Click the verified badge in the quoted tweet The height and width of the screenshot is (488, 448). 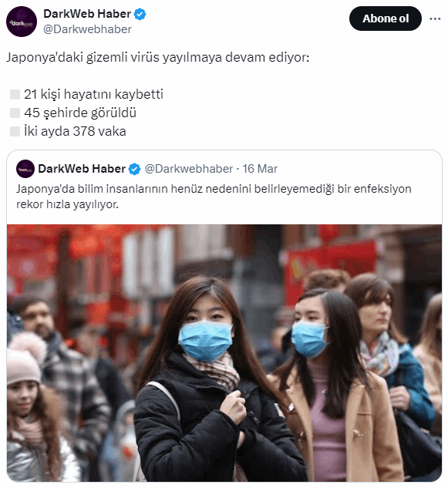pos(134,169)
